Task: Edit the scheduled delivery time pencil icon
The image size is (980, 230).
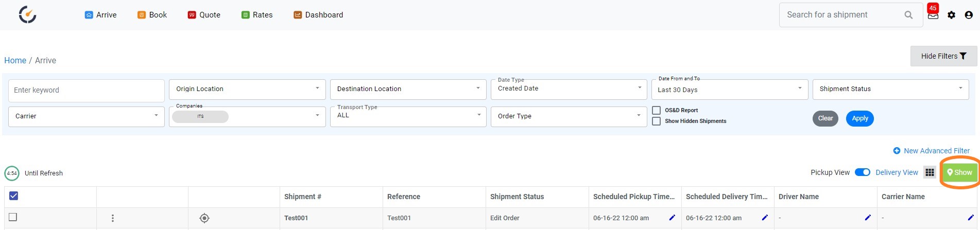Action: click(x=765, y=218)
